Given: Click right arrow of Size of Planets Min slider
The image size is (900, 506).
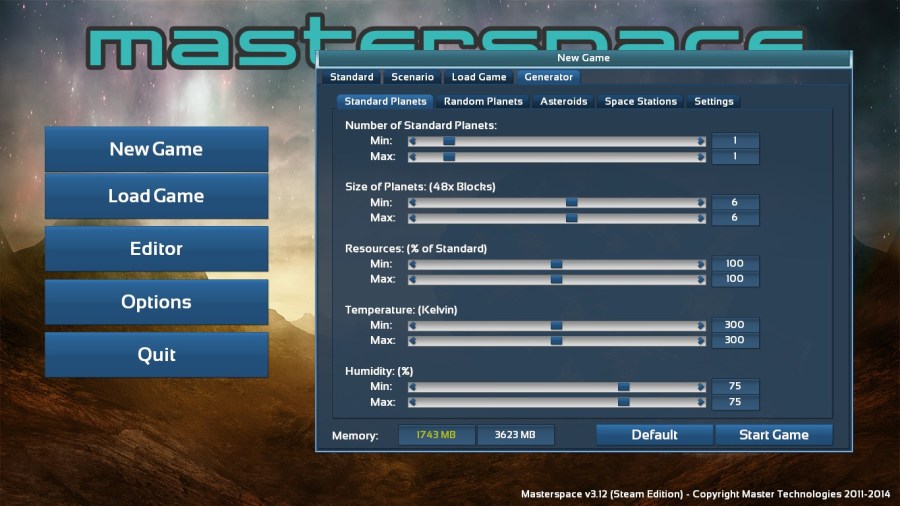Looking at the screenshot, I should [x=701, y=203].
